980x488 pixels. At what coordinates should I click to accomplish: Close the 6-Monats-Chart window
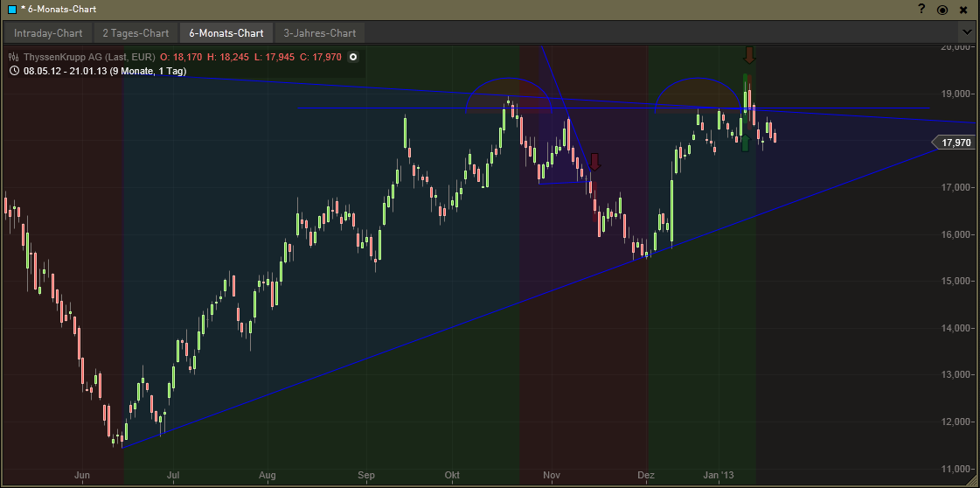coord(963,10)
